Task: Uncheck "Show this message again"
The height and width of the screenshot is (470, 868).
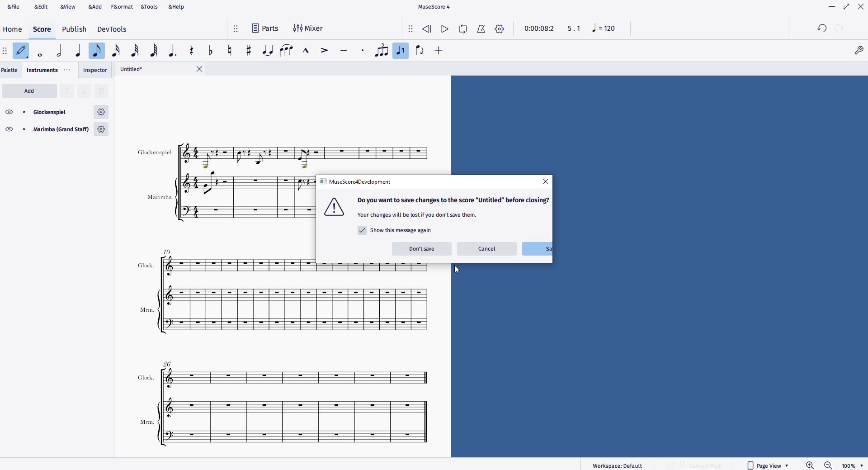Action: pyautogui.click(x=362, y=230)
